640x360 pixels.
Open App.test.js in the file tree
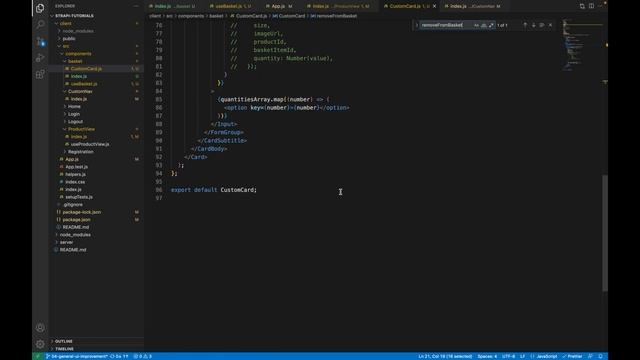click(77, 167)
